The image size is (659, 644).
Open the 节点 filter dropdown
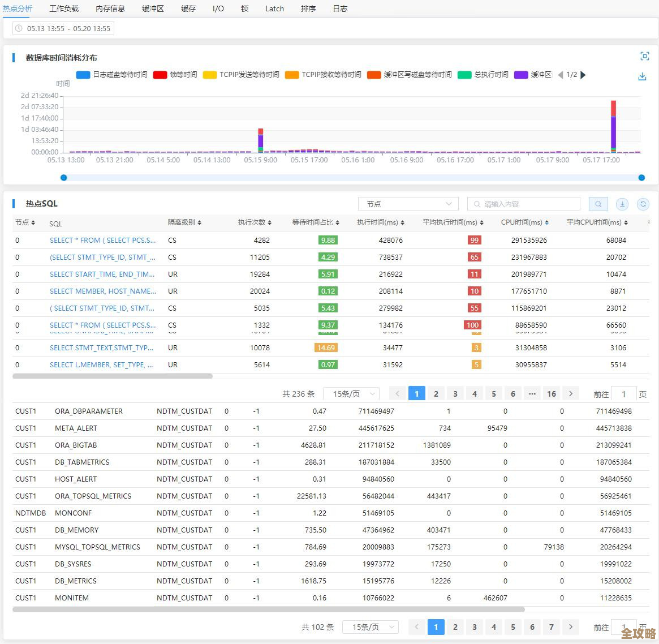[x=408, y=204]
